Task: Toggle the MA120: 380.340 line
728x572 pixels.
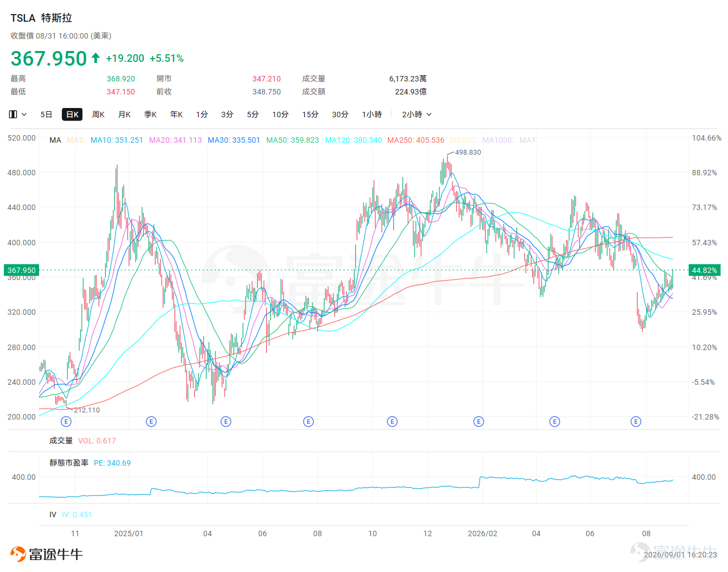Action: pos(353,140)
